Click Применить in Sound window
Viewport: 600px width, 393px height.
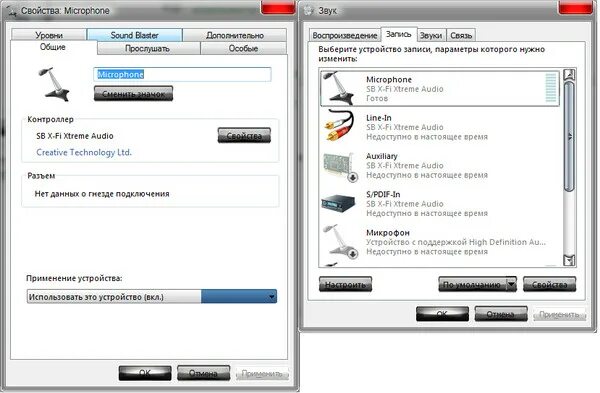(x=559, y=314)
